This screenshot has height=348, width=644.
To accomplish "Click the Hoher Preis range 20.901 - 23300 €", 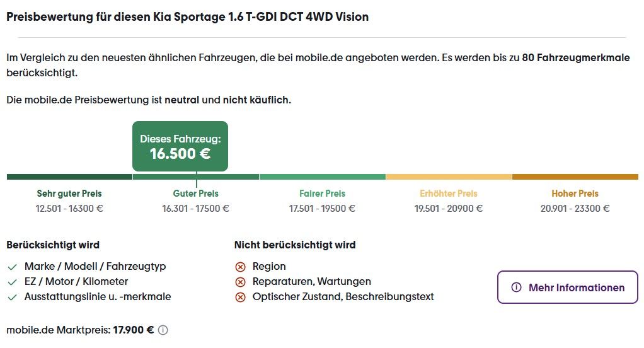I will click(575, 209).
